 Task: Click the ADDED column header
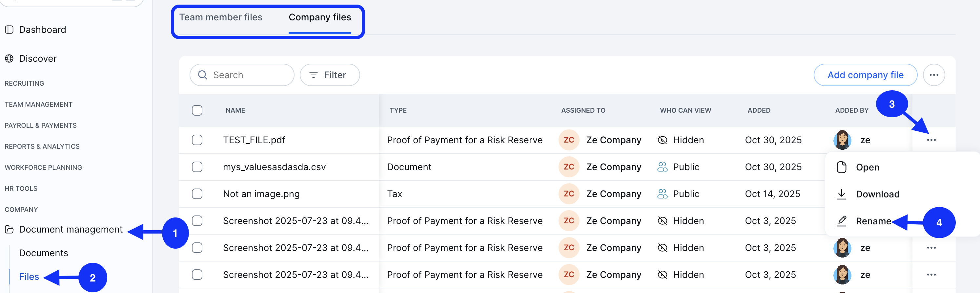coord(759,110)
